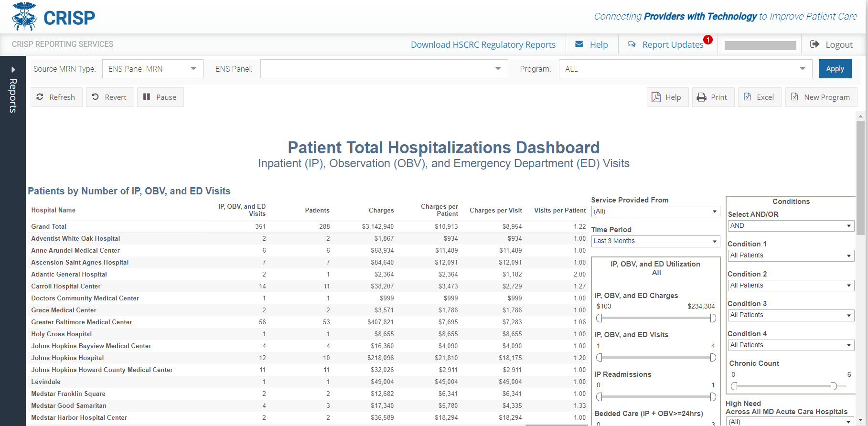Open the ENS Panel dropdown

384,69
